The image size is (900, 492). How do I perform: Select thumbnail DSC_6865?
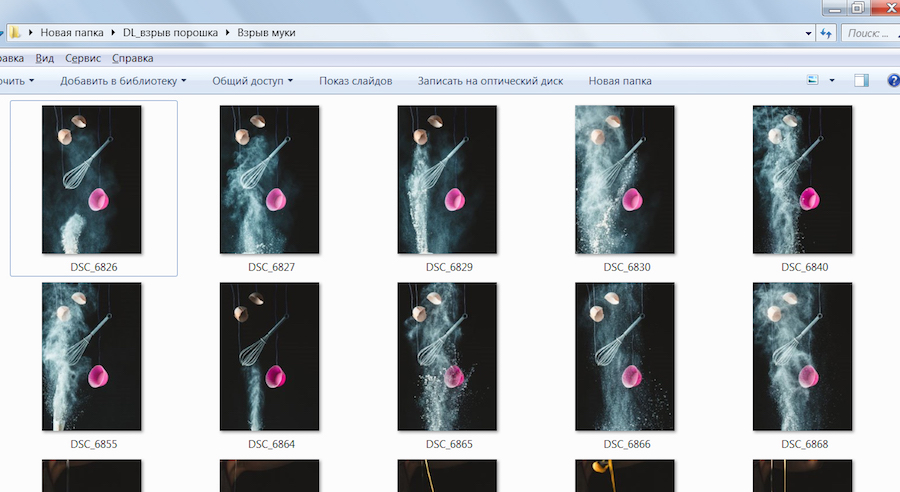[447, 357]
